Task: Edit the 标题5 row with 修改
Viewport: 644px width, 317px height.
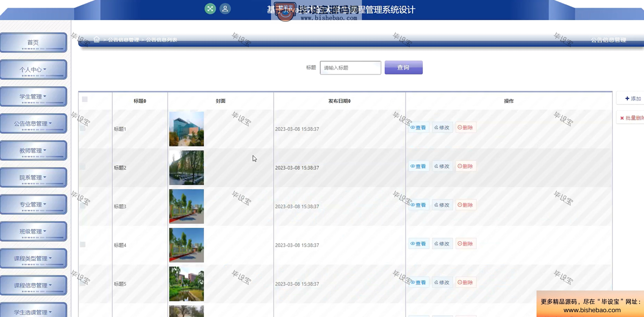Action: [442, 282]
